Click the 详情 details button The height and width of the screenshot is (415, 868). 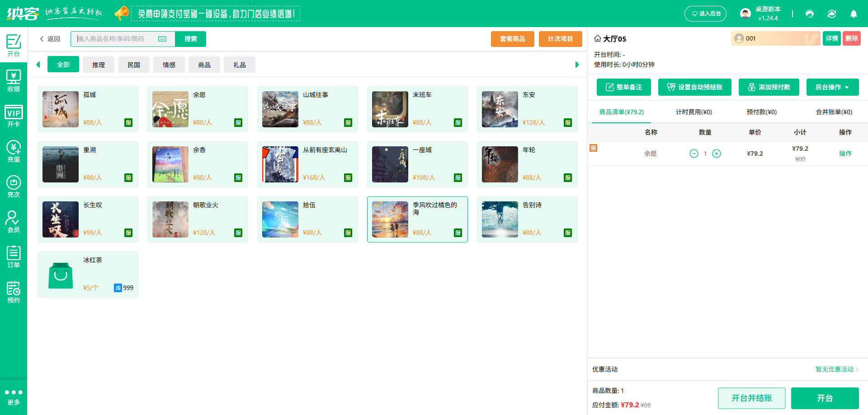(832, 38)
